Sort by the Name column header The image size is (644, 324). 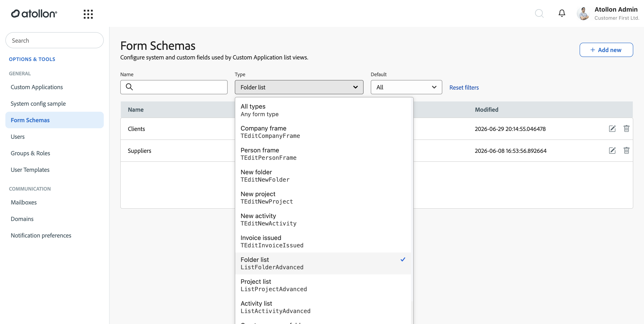[x=136, y=109]
